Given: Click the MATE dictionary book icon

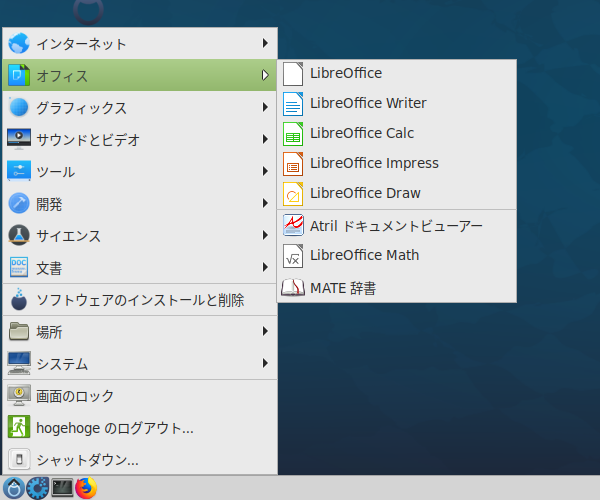Looking at the screenshot, I should [293, 287].
